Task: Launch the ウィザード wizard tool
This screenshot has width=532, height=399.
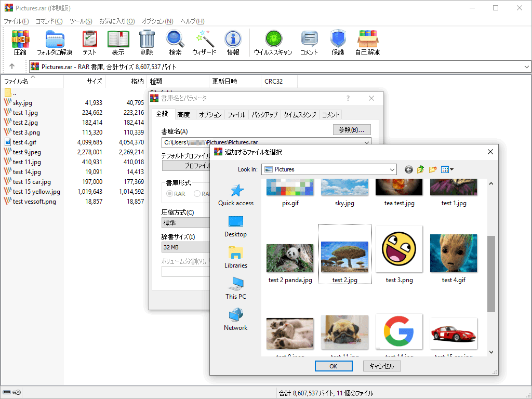Action: pyautogui.click(x=204, y=43)
